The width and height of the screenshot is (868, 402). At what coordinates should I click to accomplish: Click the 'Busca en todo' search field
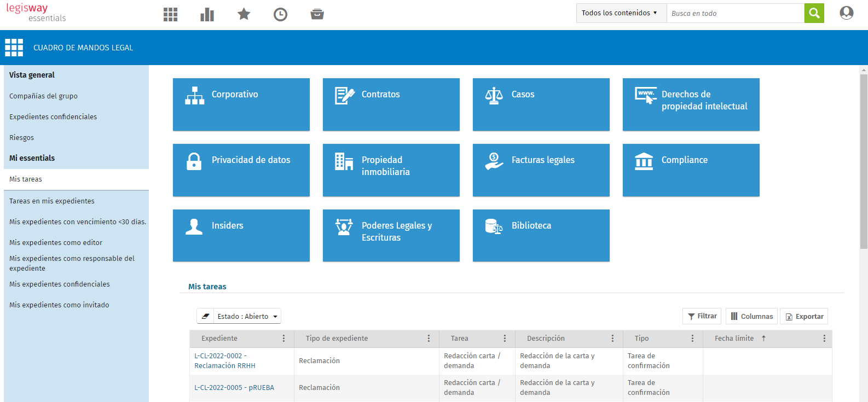(x=734, y=13)
